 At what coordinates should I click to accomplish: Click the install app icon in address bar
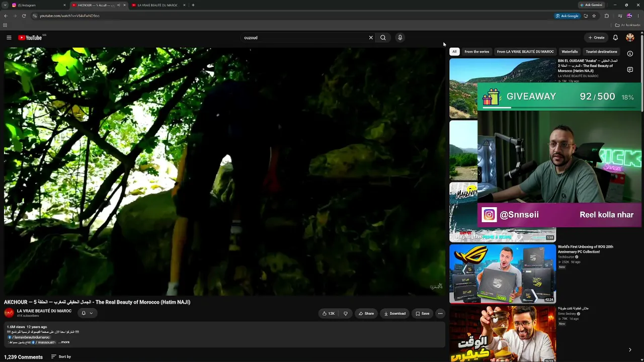(586, 16)
